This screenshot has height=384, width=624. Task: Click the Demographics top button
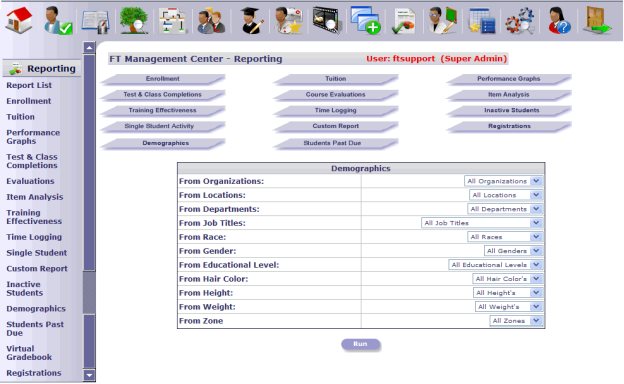(x=163, y=143)
